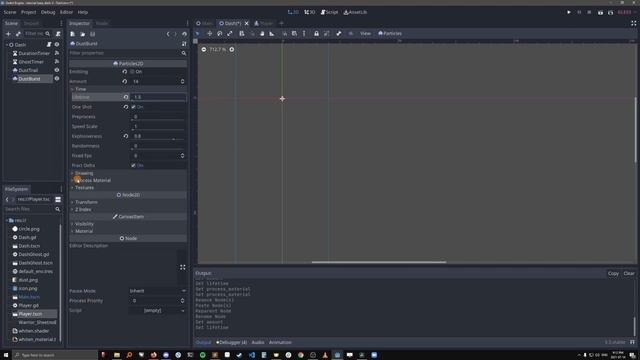
Task: Select the Ruler tool in canvas toolbar
Action: tap(272, 33)
